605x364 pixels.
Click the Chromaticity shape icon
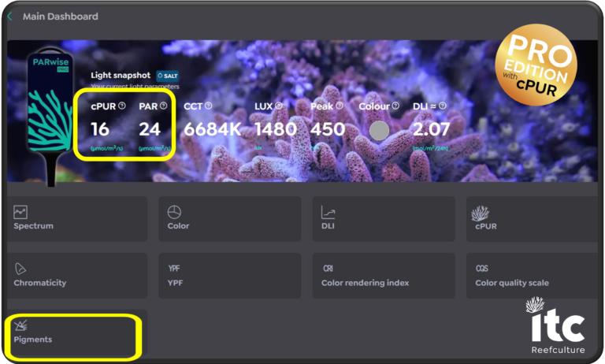[20, 269]
